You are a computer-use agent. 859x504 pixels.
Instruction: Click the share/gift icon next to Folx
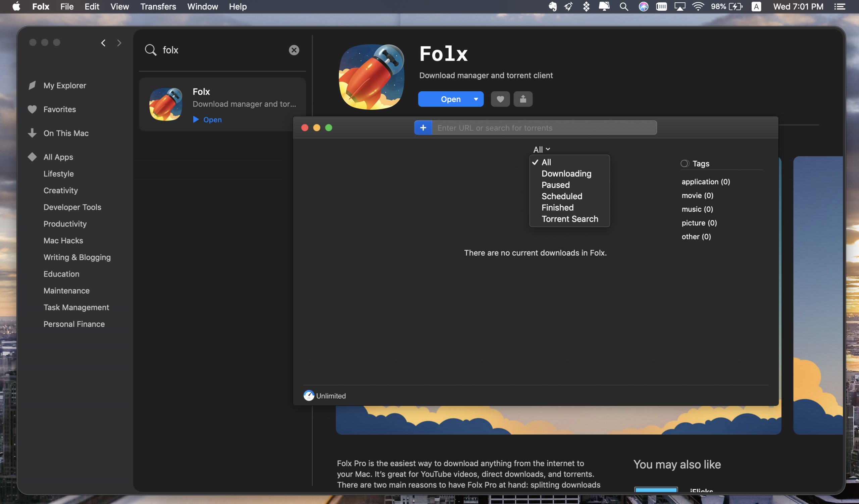pyautogui.click(x=522, y=99)
